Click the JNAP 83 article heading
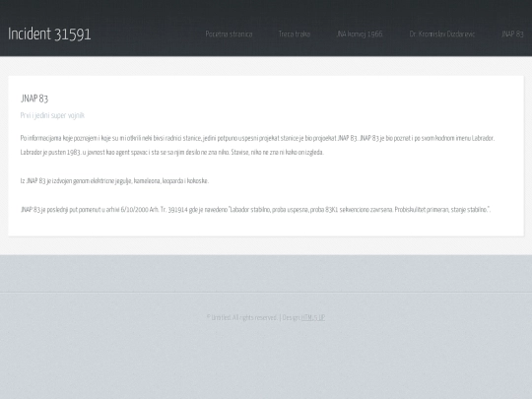 click(34, 99)
